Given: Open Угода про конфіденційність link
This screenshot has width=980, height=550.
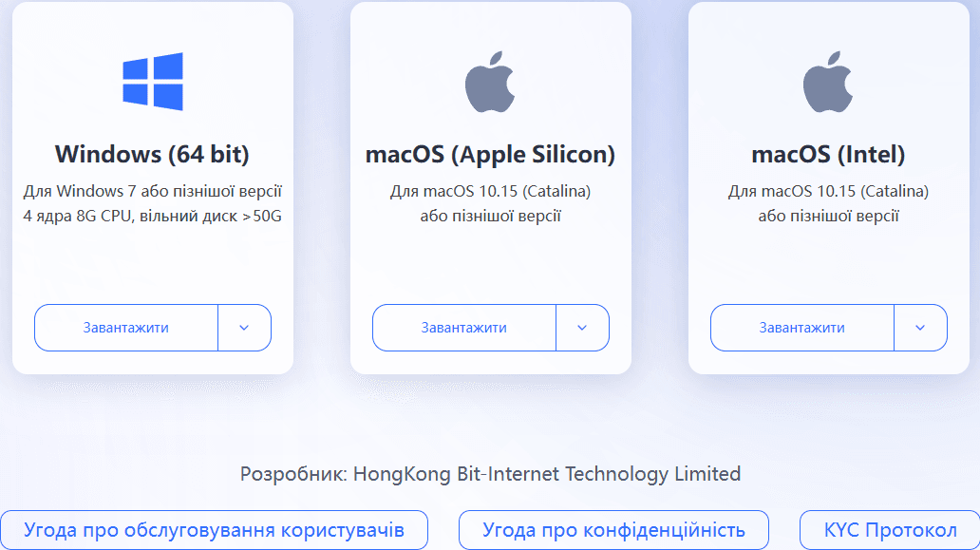Looking at the screenshot, I should (613, 530).
